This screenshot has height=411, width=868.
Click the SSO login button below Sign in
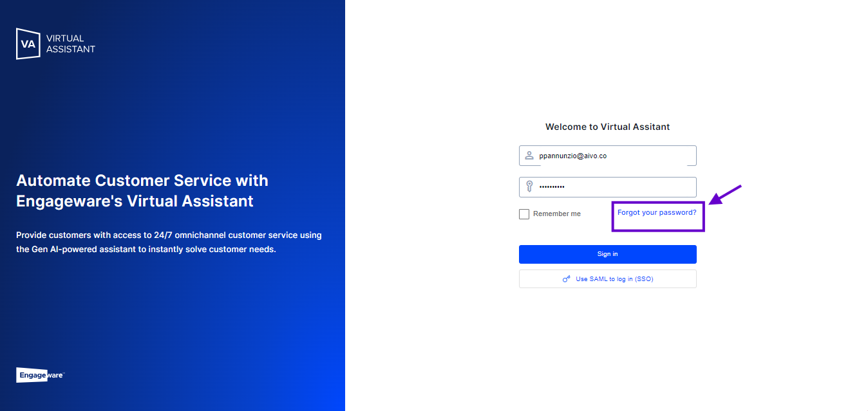coord(607,279)
